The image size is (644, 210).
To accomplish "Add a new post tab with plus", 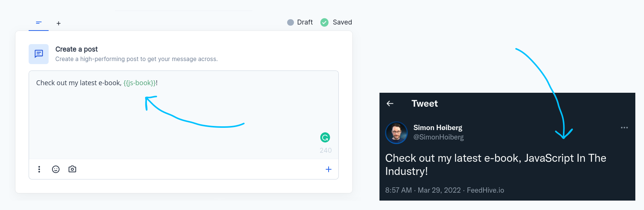I will 58,23.
